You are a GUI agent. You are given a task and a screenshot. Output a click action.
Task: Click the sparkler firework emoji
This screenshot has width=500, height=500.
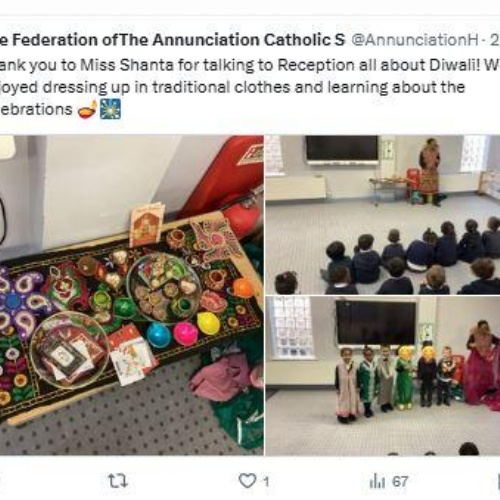(110, 109)
